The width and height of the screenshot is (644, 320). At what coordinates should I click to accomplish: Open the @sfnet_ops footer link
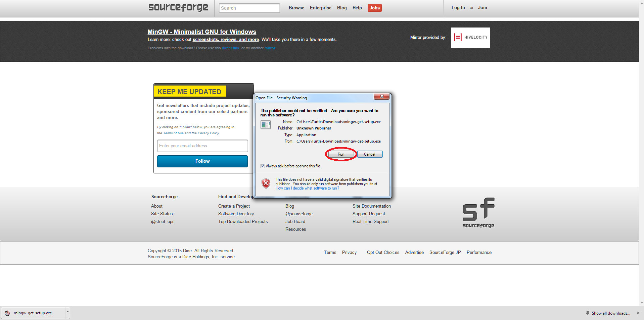163,222
